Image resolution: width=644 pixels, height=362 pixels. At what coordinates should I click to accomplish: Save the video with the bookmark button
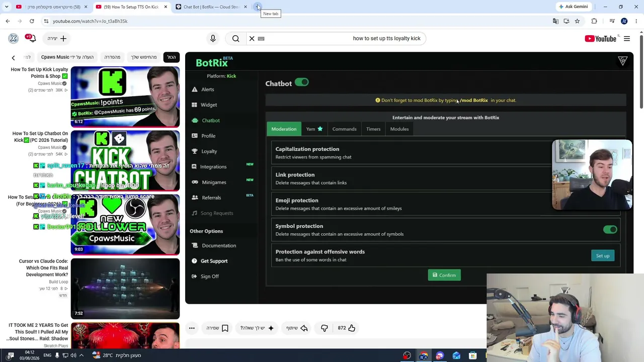pos(217,328)
